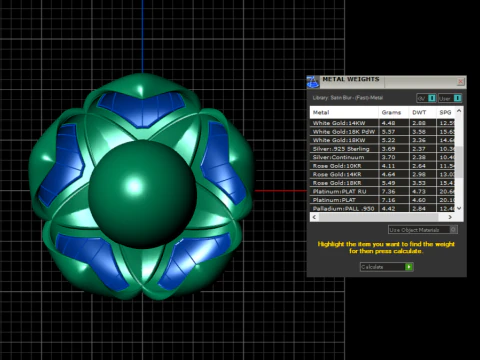The width and height of the screenshot is (480, 360).
Task: Click the 7.16 grams value
Action: point(388,200)
